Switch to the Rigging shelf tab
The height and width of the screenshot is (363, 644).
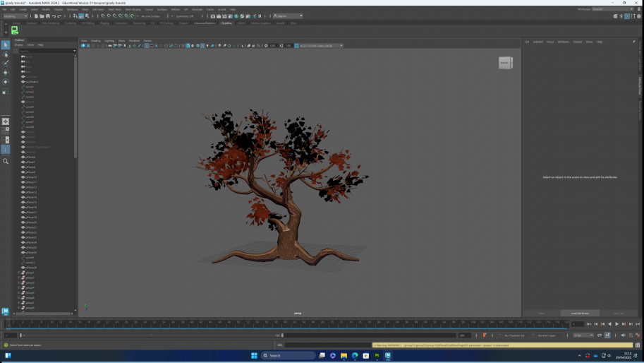pyautogui.click(x=104, y=23)
